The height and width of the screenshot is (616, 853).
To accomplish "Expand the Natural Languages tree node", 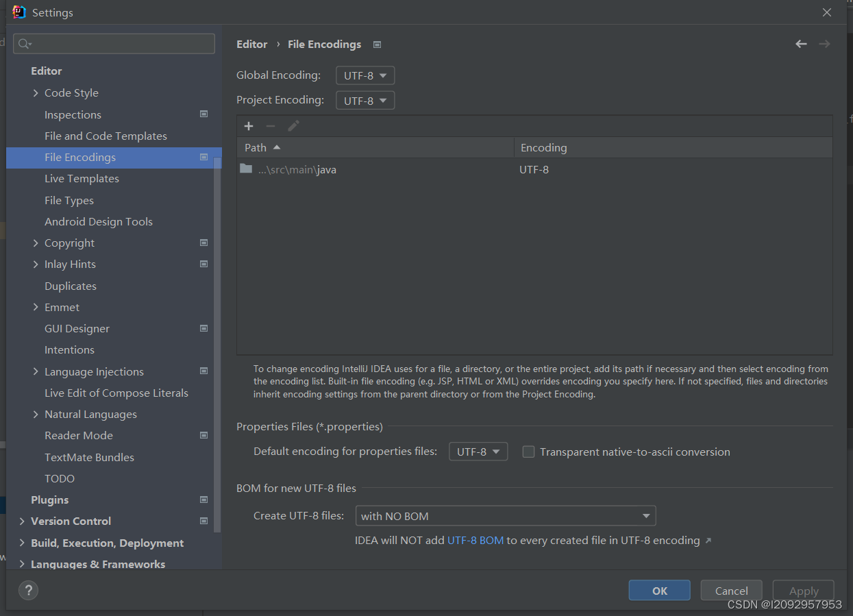I will 36,414.
